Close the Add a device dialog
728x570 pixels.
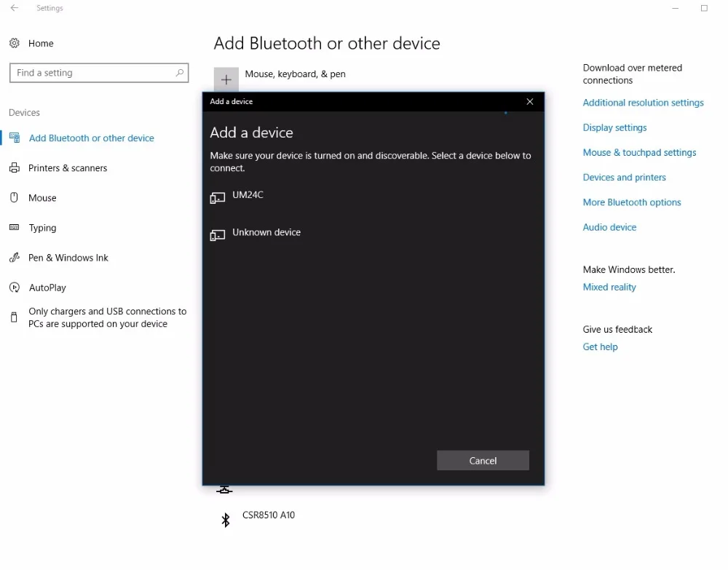pyautogui.click(x=530, y=102)
